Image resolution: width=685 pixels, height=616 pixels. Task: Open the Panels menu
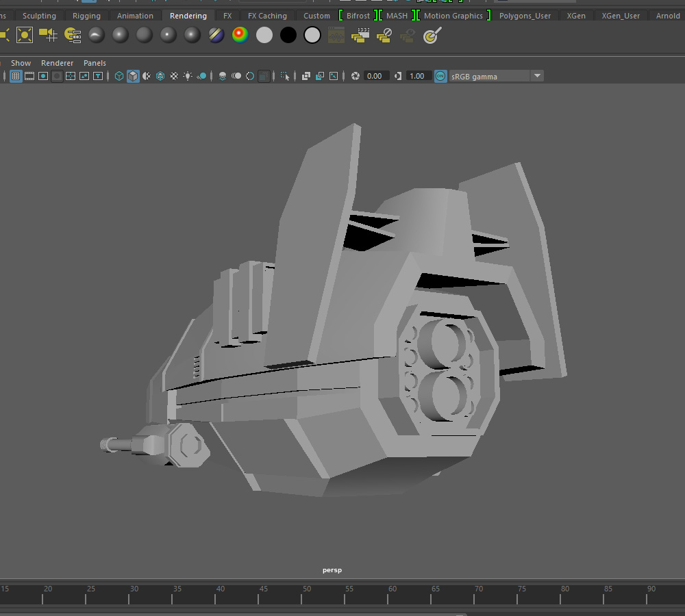click(95, 63)
